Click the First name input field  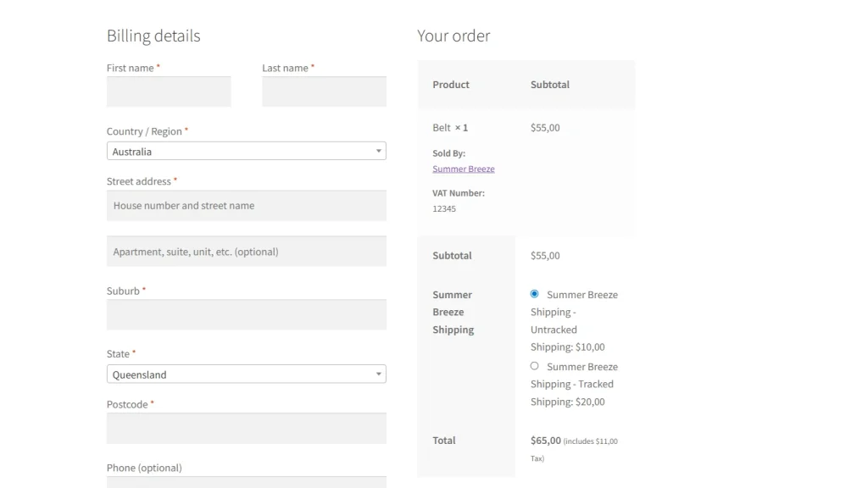168,91
